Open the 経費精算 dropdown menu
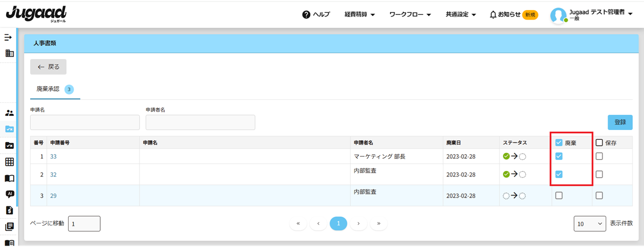The image size is (644, 247). [360, 15]
